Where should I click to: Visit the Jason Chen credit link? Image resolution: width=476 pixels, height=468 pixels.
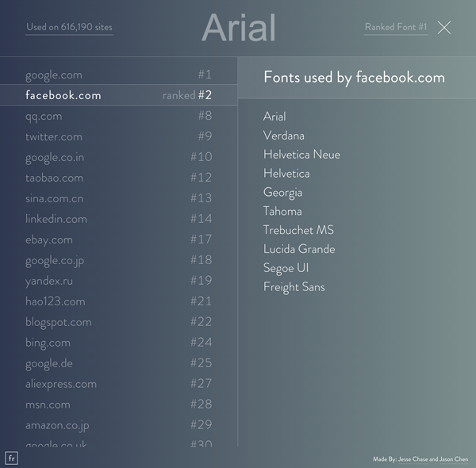tap(454, 459)
